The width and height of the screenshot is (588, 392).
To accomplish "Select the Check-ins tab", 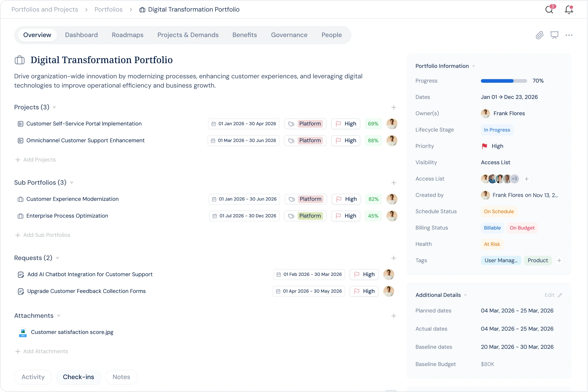I will click(x=78, y=377).
